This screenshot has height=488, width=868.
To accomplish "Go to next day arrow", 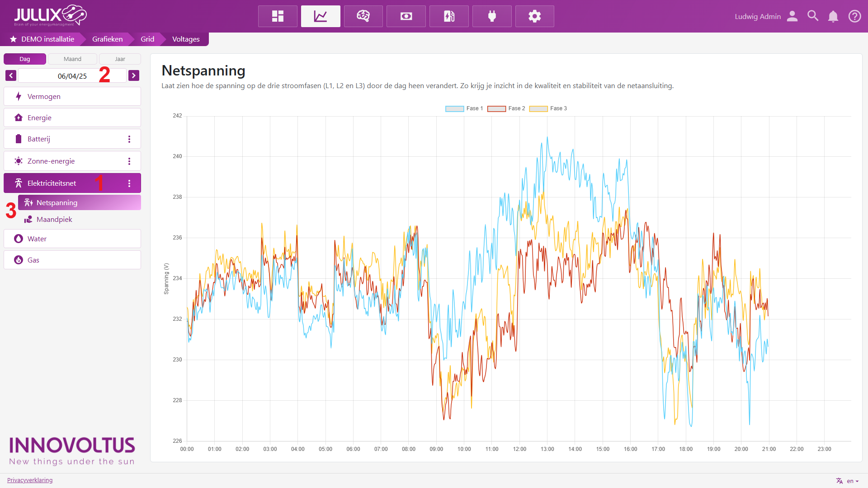I will (x=134, y=75).
